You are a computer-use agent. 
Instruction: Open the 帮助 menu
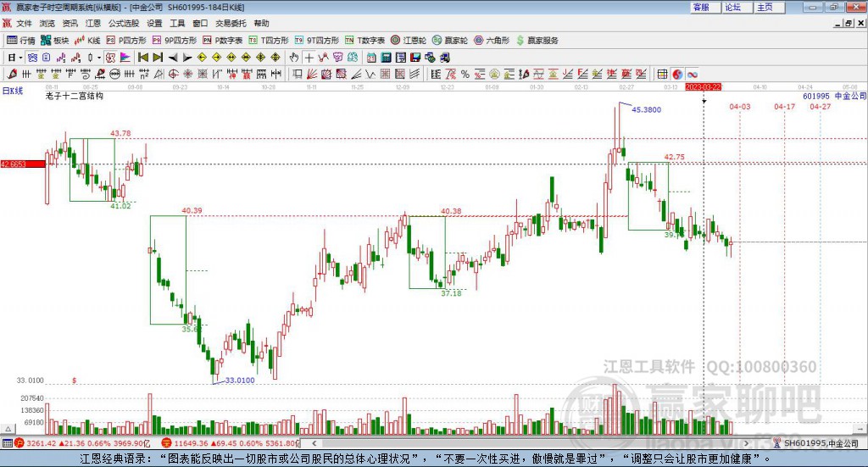coord(261,23)
